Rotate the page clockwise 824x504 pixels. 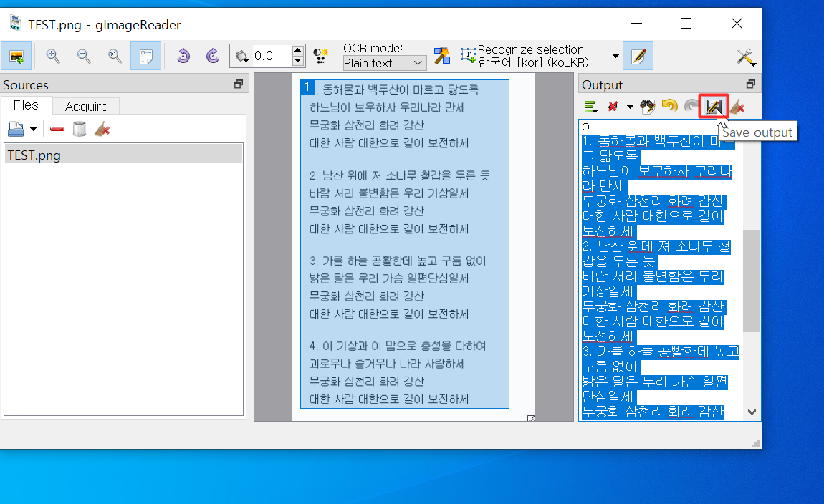click(212, 56)
